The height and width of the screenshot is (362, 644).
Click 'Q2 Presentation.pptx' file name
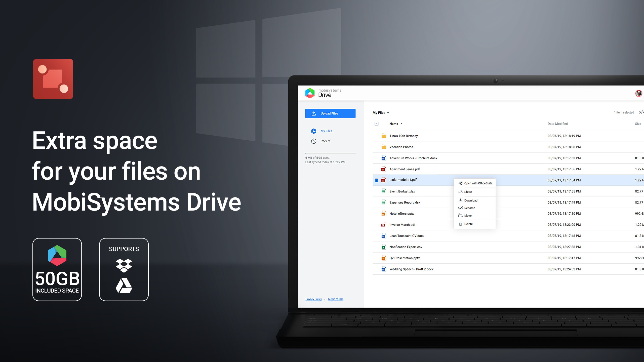[x=405, y=258]
